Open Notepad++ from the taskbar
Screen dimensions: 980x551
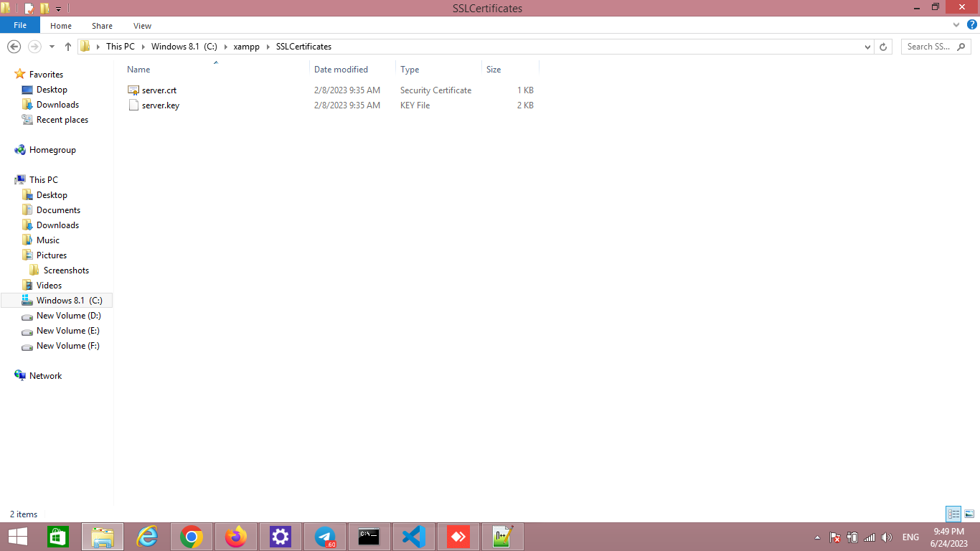[x=503, y=537]
